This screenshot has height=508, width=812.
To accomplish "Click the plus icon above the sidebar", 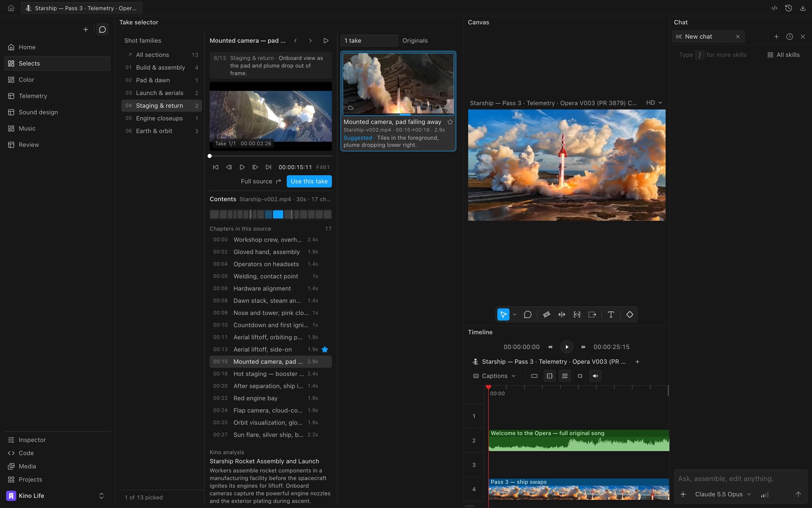I will pos(86,30).
